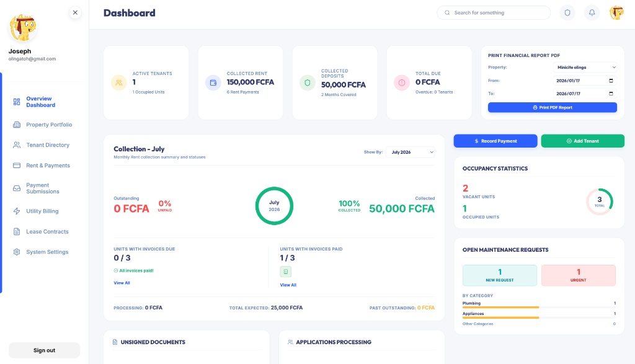Click the From date field 2026/01/17
Image resolution: width=635 pixels, height=364 pixels.
[585, 81]
